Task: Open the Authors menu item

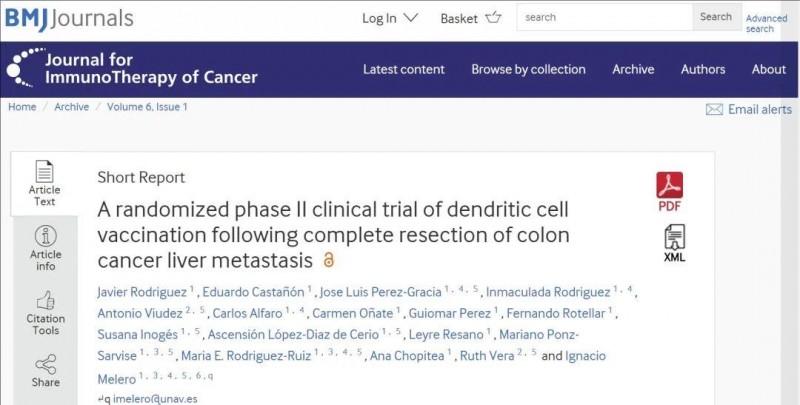Action: pyautogui.click(x=703, y=69)
